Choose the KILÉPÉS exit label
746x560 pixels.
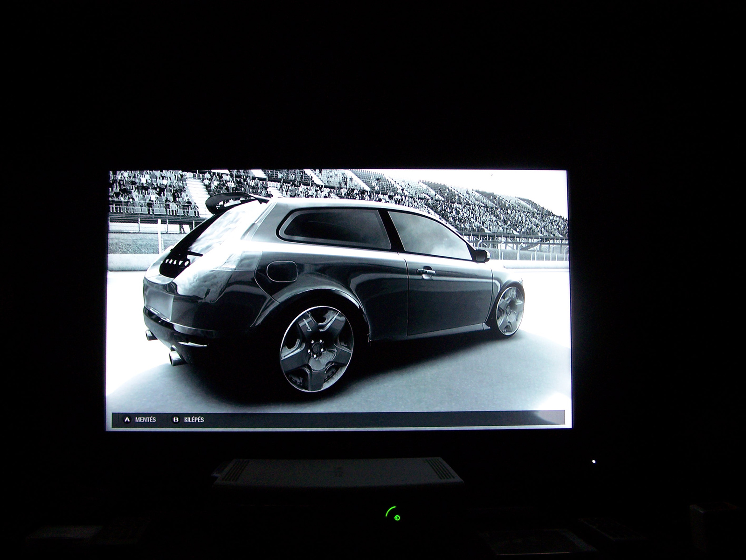click(194, 420)
